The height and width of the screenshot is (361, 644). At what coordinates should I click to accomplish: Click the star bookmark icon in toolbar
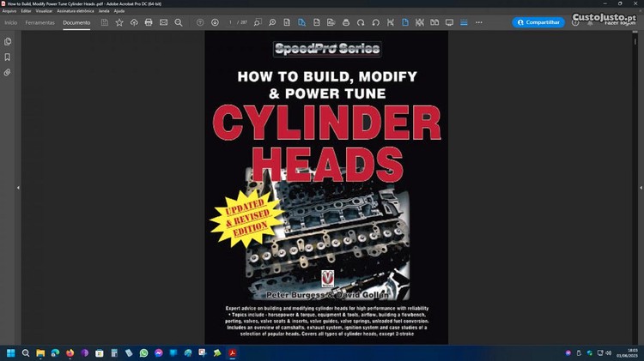pos(119,22)
